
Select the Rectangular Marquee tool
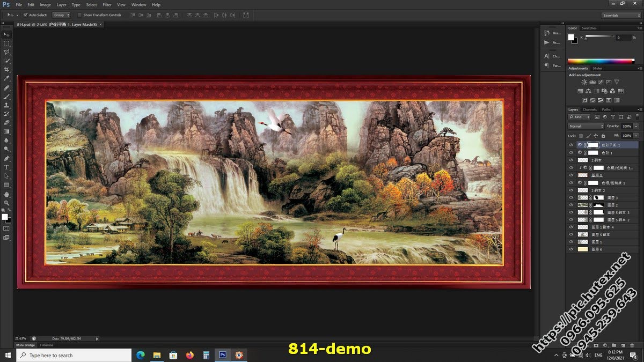[6, 43]
